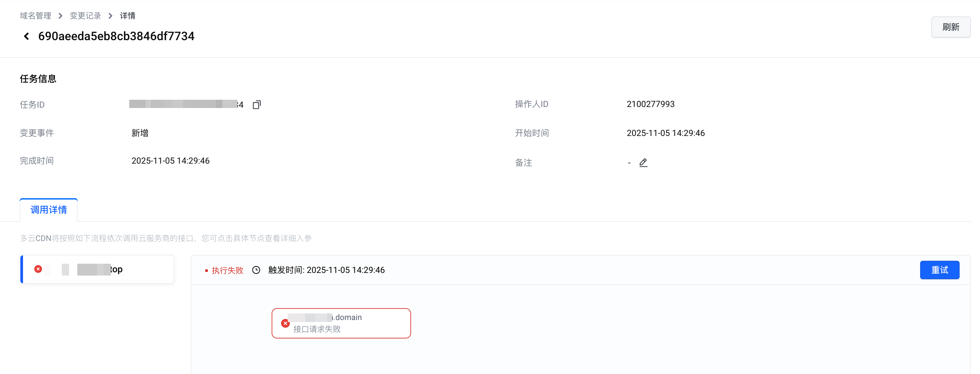The height and width of the screenshot is (374, 980).
Task: Click the task title 690aeeda5eb8cb3846df7734
Action: point(116,36)
